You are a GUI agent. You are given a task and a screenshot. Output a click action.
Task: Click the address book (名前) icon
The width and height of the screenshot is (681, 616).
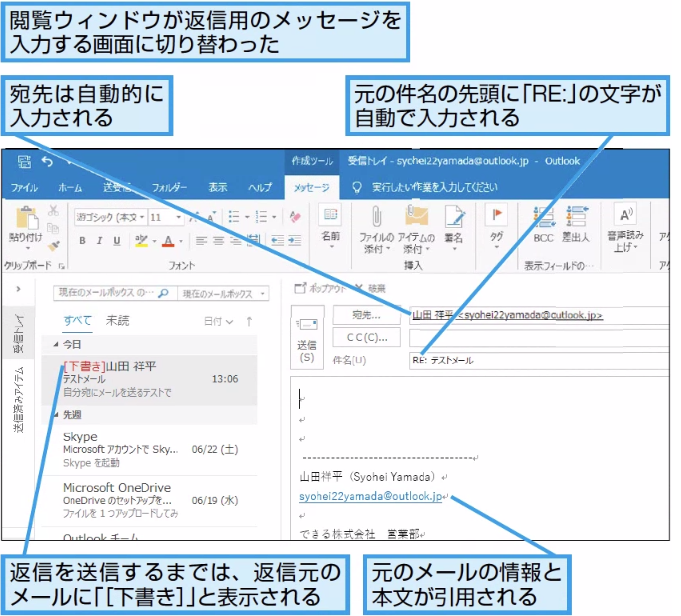click(330, 215)
